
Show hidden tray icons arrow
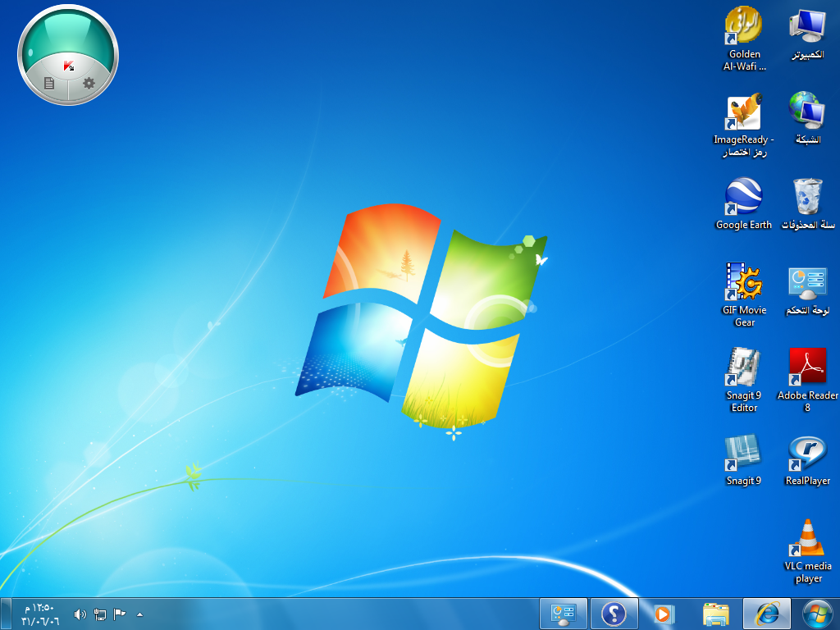[139, 614]
